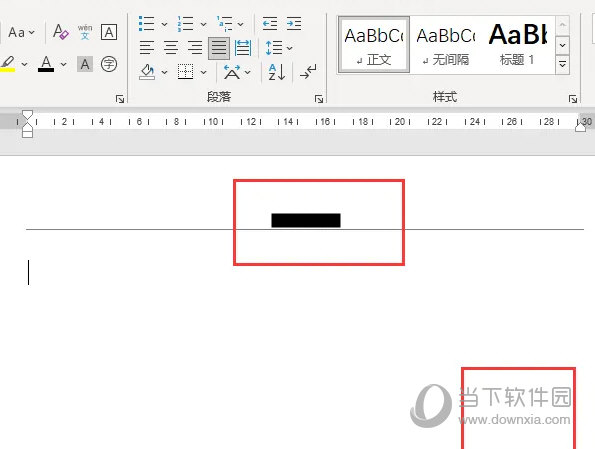Show or hide paragraph marks

point(308,72)
